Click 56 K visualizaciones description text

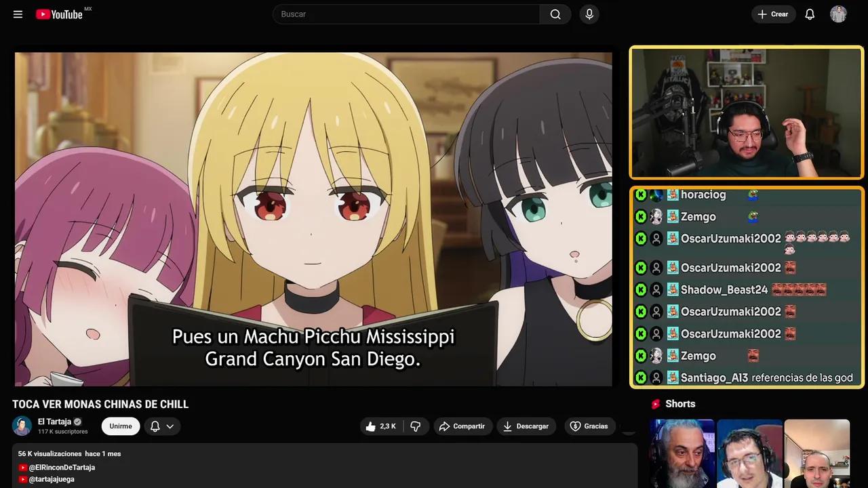click(50, 453)
